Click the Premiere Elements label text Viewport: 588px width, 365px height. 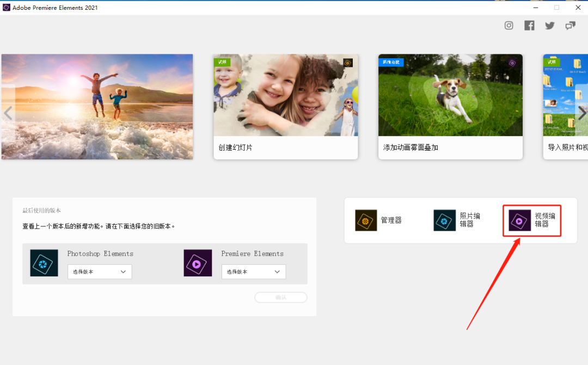[x=253, y=253]
